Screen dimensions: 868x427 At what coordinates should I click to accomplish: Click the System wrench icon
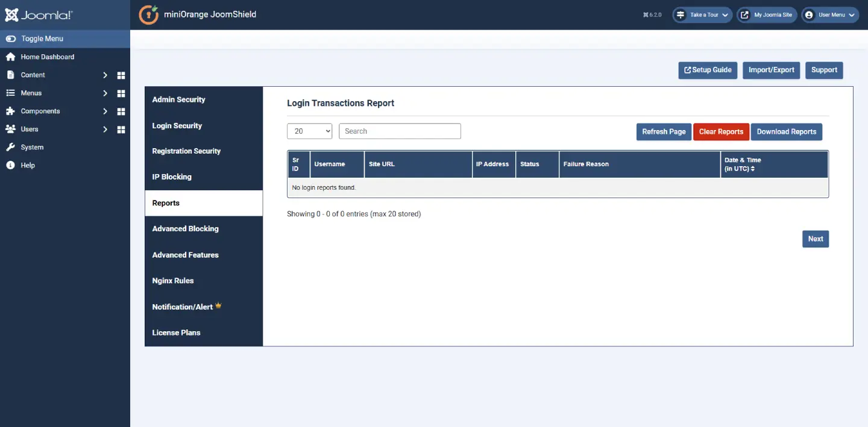pos(10,147)
